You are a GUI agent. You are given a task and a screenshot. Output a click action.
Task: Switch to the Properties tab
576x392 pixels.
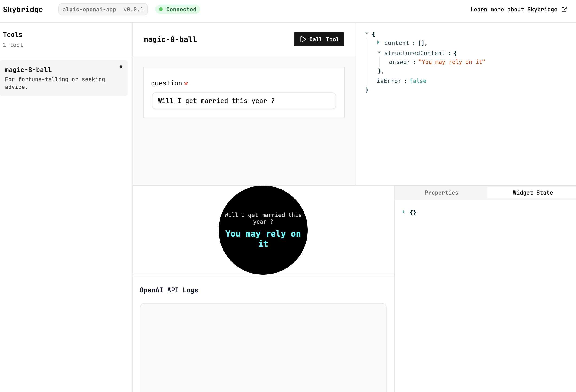pyautogui.click(x=441, y=193)
